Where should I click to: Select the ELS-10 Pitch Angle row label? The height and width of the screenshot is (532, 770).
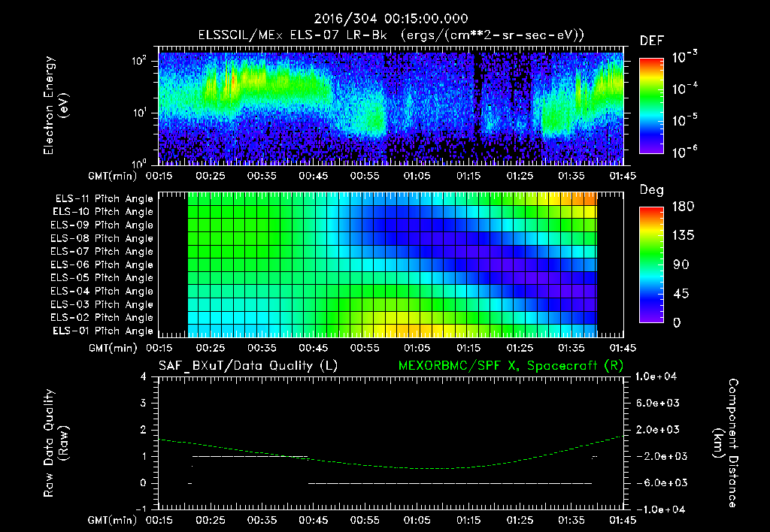[x=103, y=212]
